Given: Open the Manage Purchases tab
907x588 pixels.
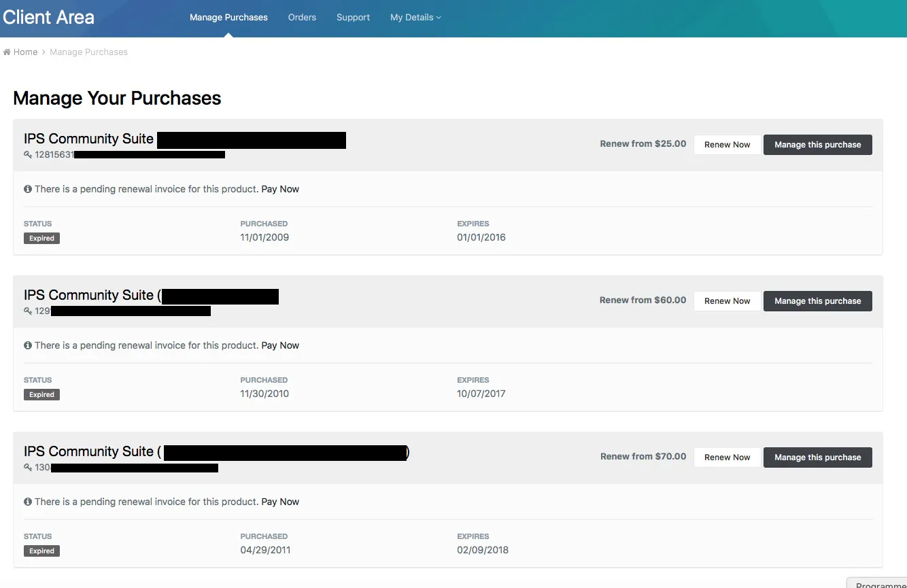Looking at the screenshot, I should tap(228, 18).
